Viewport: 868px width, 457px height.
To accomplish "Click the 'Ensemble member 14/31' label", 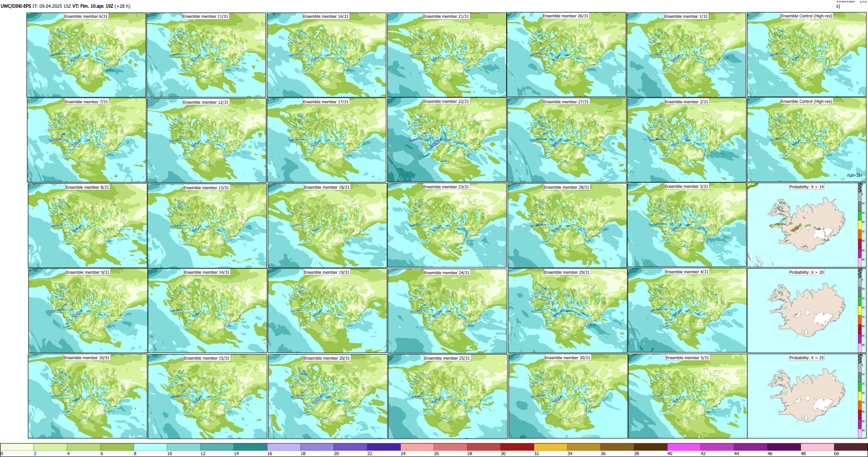I will pos(207,272).
